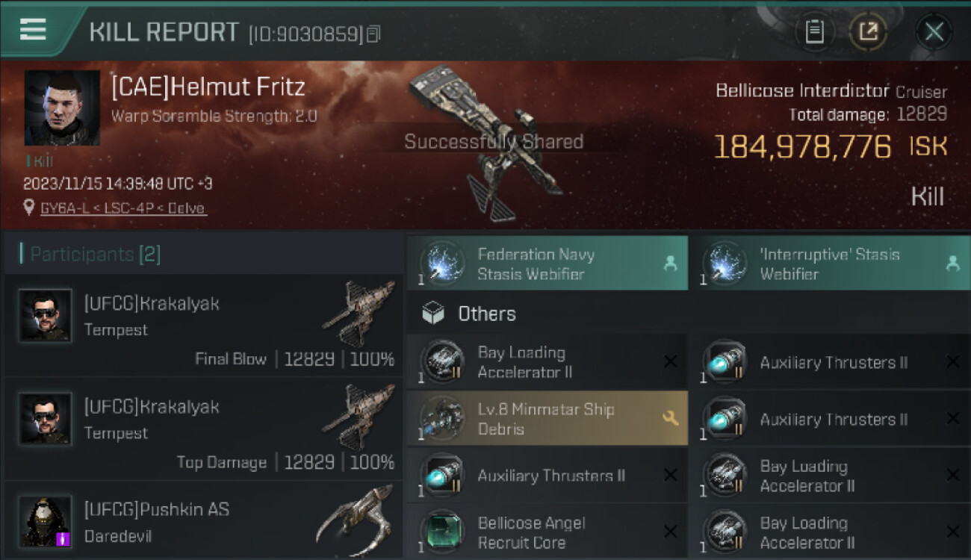Click the Daredevil ship icon
The image size is (971, 560).
pyautogui.click(x=354, y=519)
